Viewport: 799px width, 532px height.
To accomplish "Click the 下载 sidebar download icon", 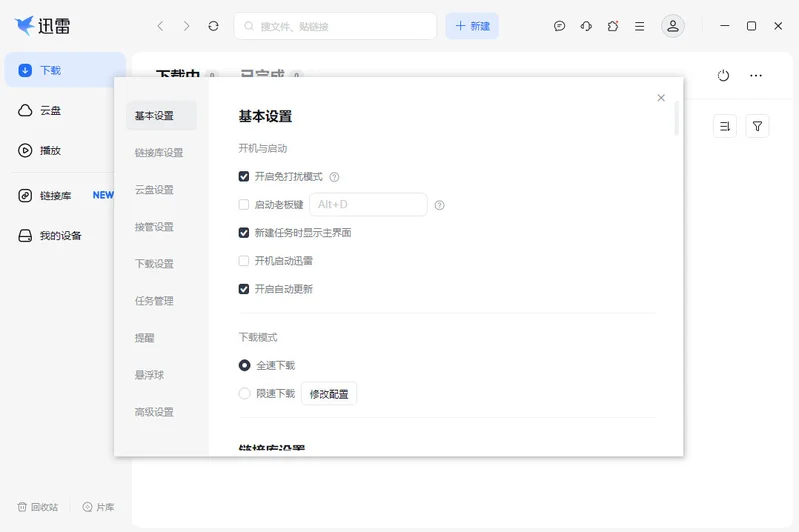I will click(25, 70).
